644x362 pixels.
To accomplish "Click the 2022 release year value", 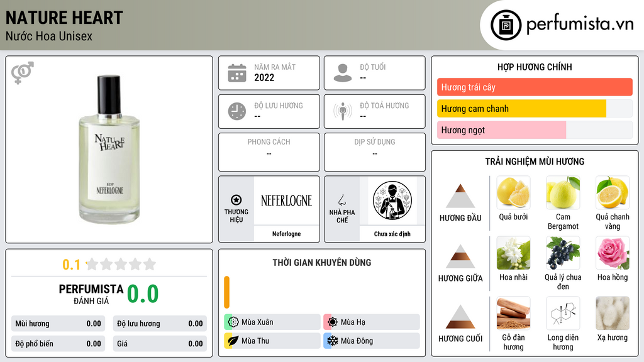I will pyautogui.click(x=264, y=77).
